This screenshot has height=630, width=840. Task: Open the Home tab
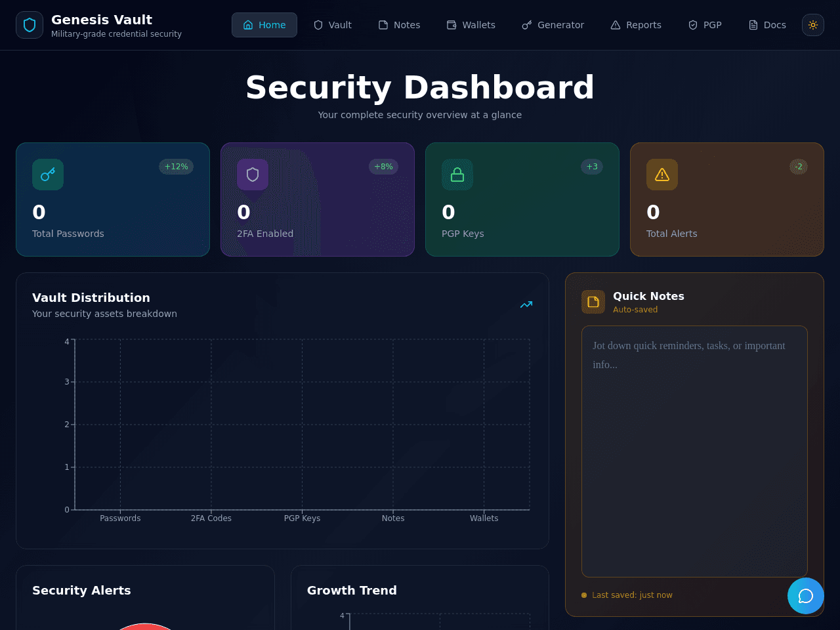click(x=264, y=25)
